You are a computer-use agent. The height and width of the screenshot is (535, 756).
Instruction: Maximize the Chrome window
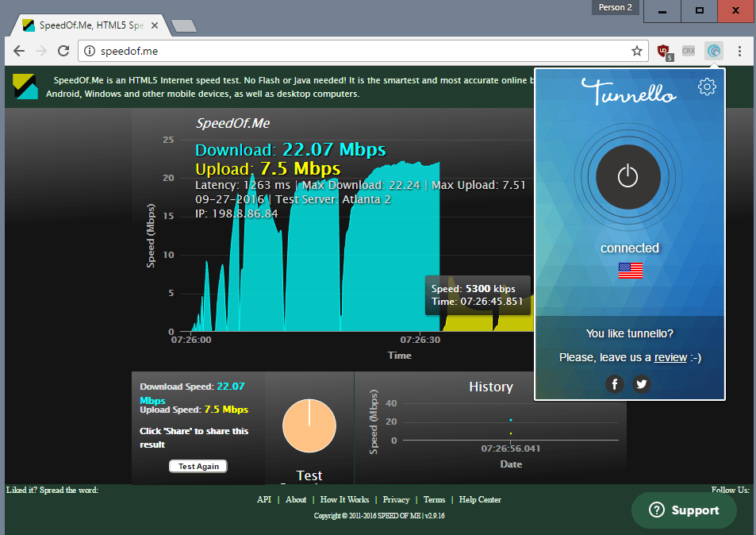(699, 10)
